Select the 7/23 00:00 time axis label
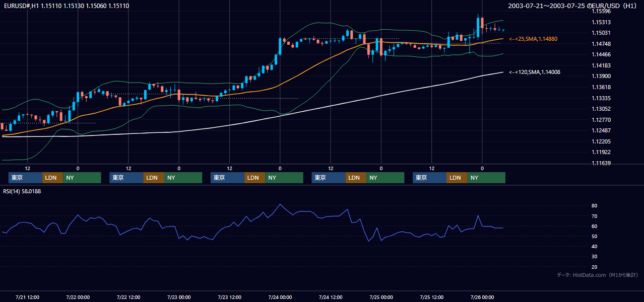The height and width of the screenshot is (302, 644). pos(179,297)
